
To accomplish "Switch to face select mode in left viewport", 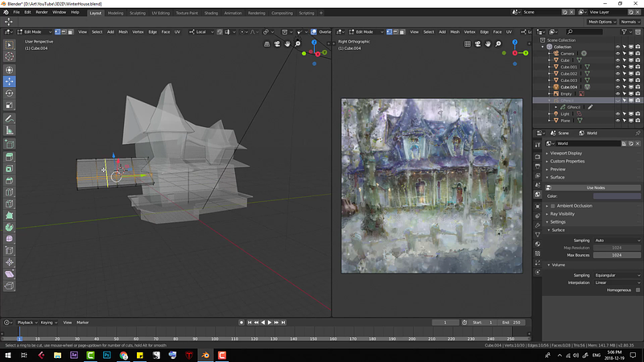I will pyautogui.click(x=70, y=31).
